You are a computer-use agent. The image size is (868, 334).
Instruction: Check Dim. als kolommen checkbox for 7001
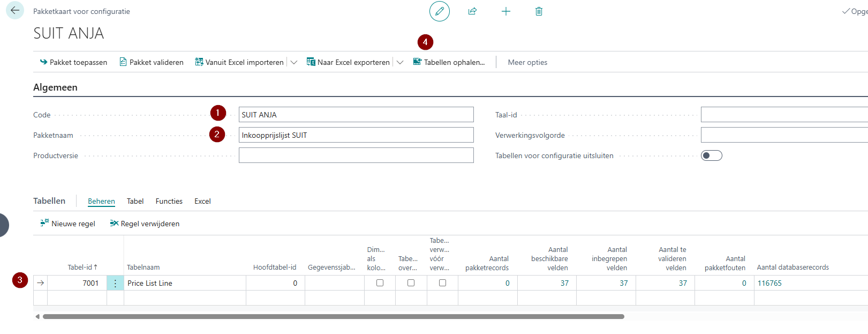pyautogui.click(x=380, y=283)
